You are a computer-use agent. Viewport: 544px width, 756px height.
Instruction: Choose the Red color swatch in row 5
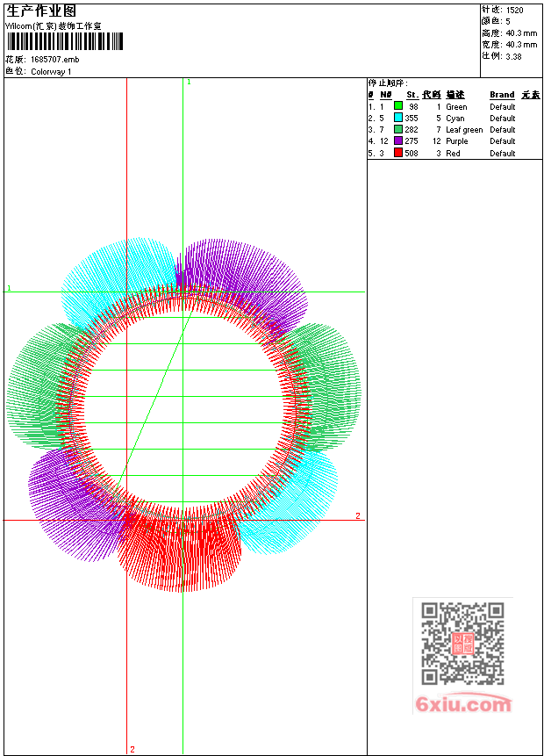click(398, 153)
